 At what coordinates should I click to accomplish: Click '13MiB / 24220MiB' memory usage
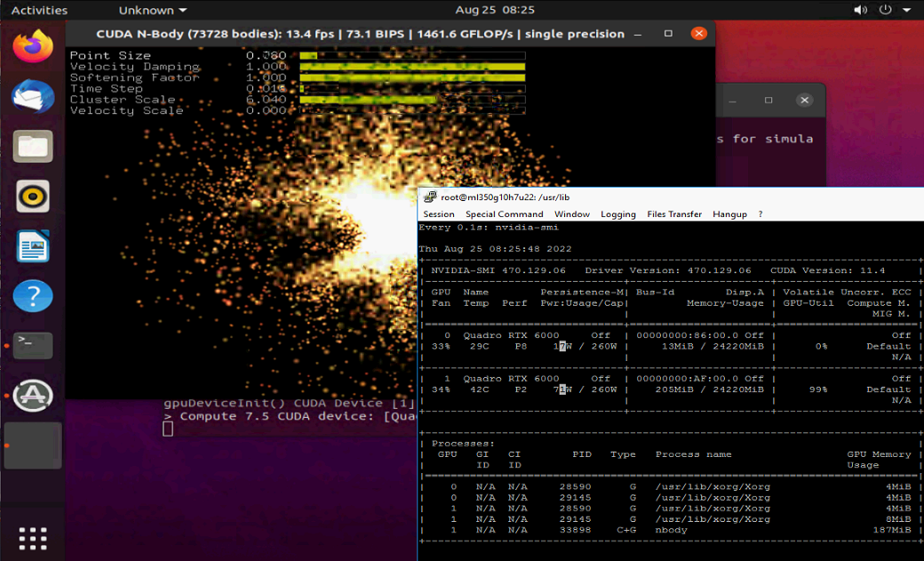(x=713, y=346)
